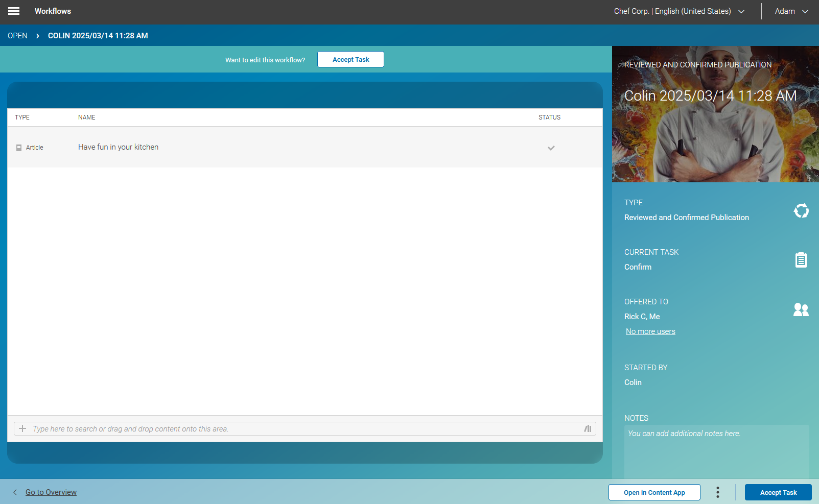Viewport: 819px width, 504px height.
Task: Click the Article type icon in the row
Action: pyautogui.click(x=18, y=147)
